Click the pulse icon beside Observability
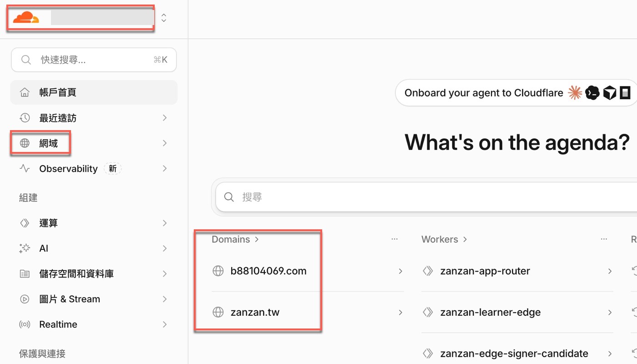This screenshot has width=637, height=364. pos(25,169)
